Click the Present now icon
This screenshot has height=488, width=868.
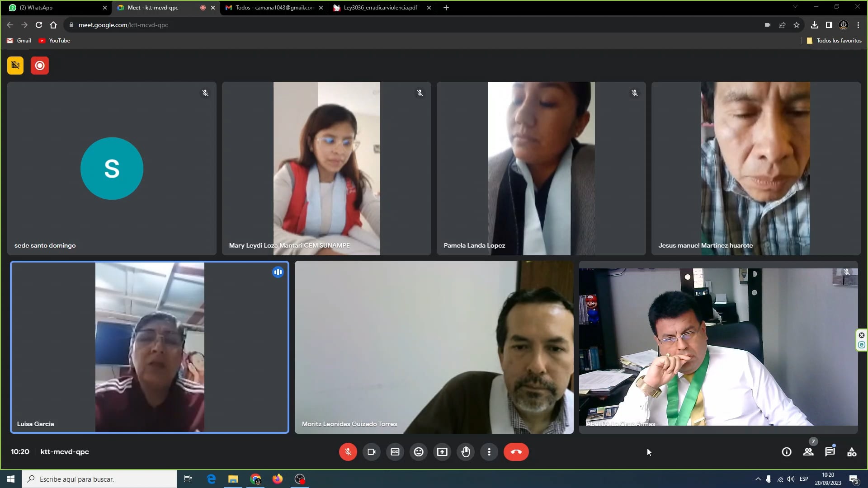(442, 452)
